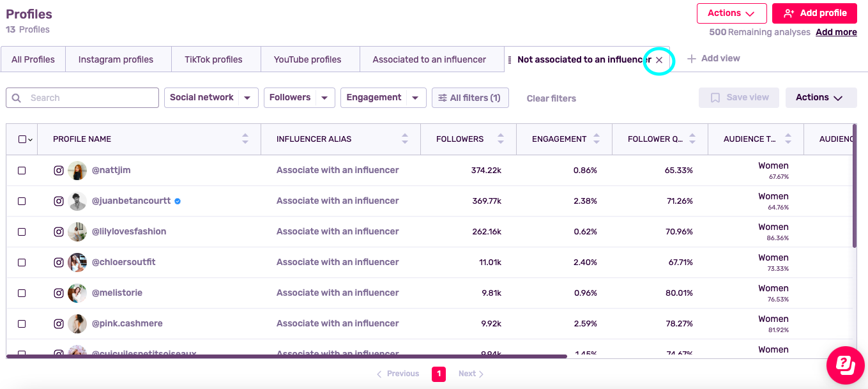Tick the checkbox for @nattjim
The width and height of the screenshot is (868, 389).
[22, 171]
